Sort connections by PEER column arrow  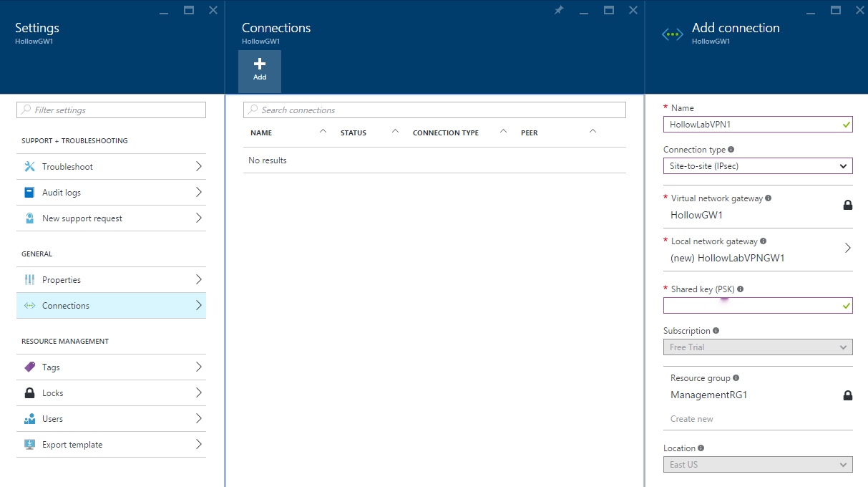593,131
